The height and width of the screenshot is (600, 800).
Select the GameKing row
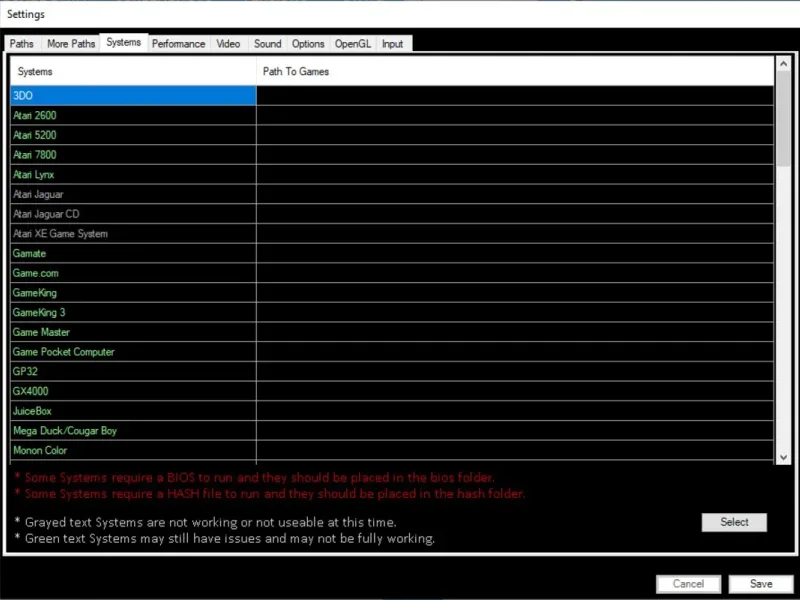click(133, 293)
